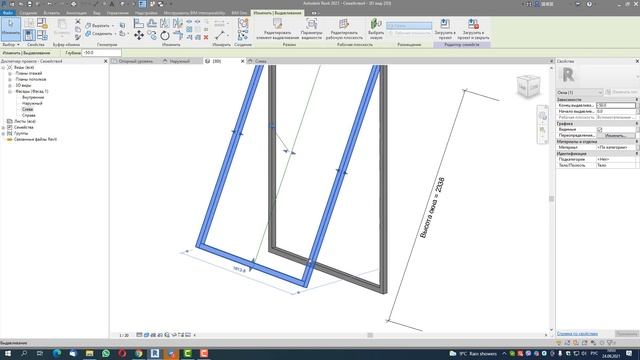Image resolution: width=640 pixels, height=360 pixels.
Task: Select Связанные файлы Revit tree item
Action: 35,140
